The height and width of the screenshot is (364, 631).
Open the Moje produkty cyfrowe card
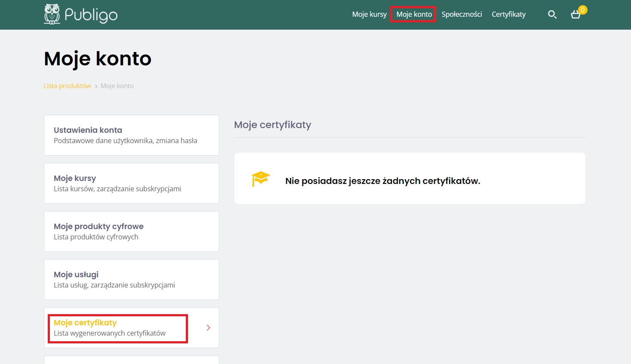[x=132, y=231]
